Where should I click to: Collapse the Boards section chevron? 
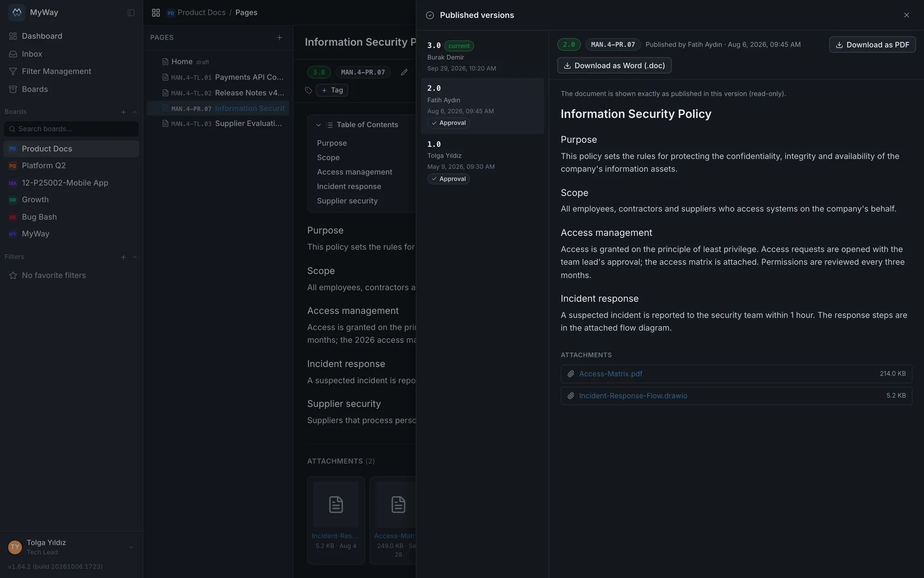coord(134,112)
